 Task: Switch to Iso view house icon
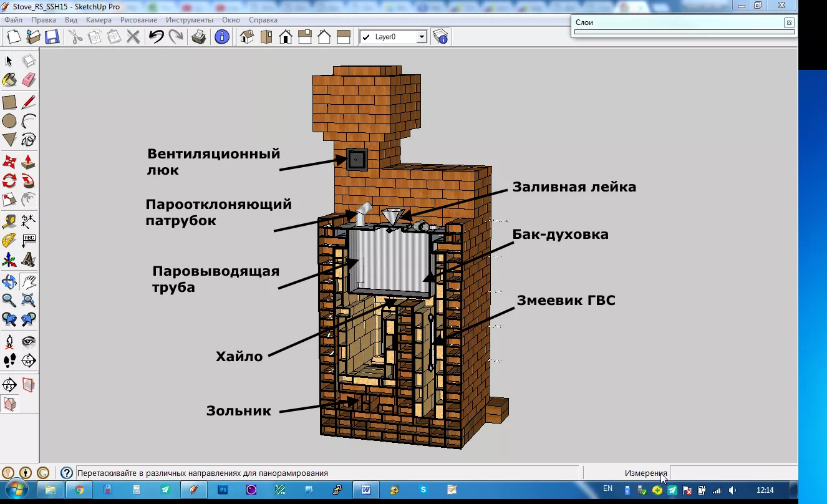[247, 37]
